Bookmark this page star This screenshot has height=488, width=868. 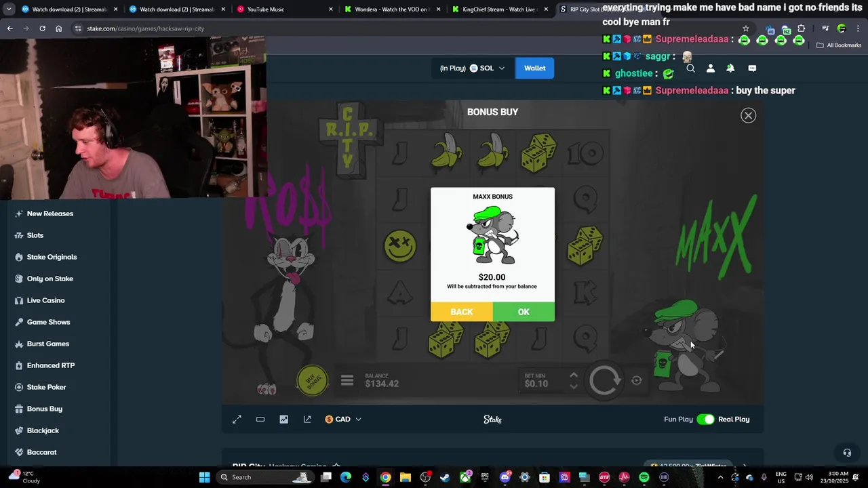[x=746, y=28]
